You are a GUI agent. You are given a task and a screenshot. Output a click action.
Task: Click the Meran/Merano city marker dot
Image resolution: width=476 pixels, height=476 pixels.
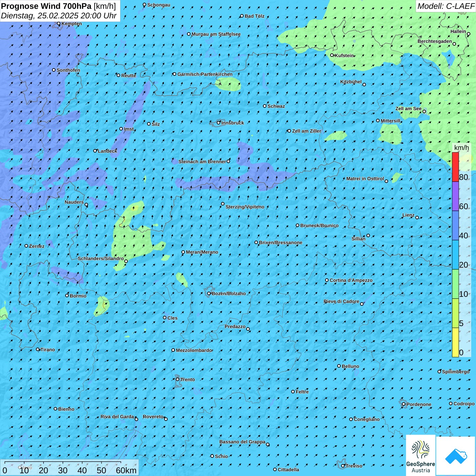(183, 252)
